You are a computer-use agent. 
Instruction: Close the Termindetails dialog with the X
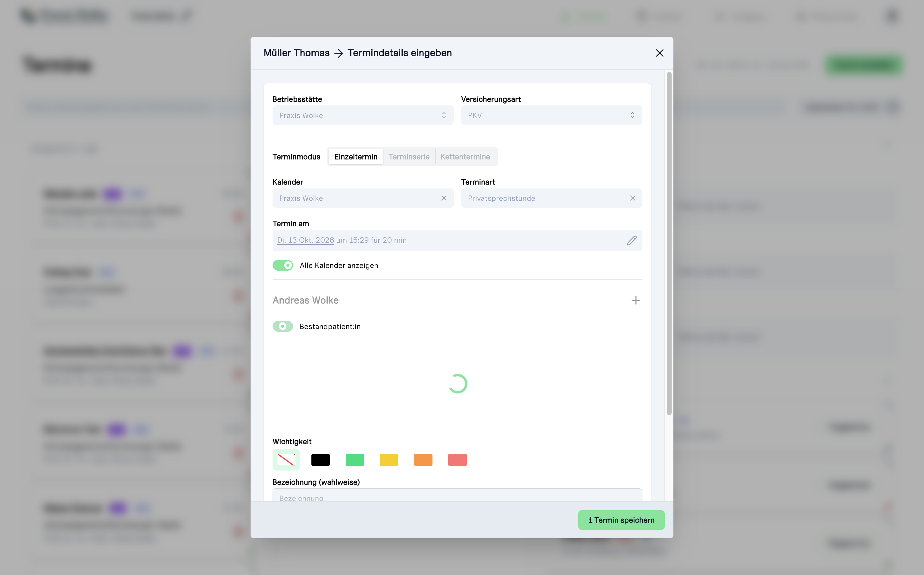point(660,53)
